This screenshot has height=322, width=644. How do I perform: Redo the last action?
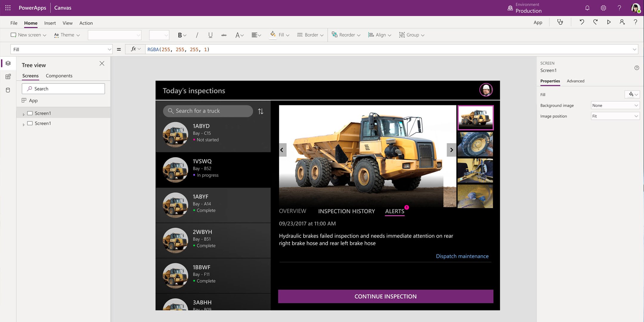point(596,22)
